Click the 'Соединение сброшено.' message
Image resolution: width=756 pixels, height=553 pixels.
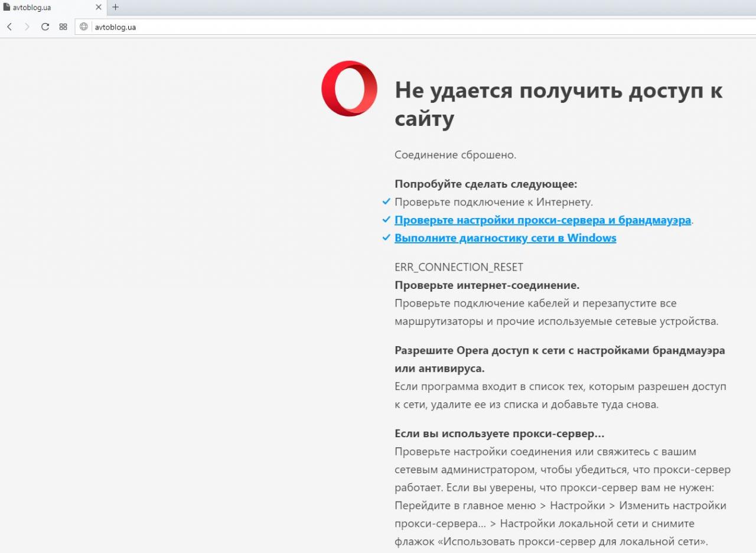pyautogui.click(x=455, y=155)
